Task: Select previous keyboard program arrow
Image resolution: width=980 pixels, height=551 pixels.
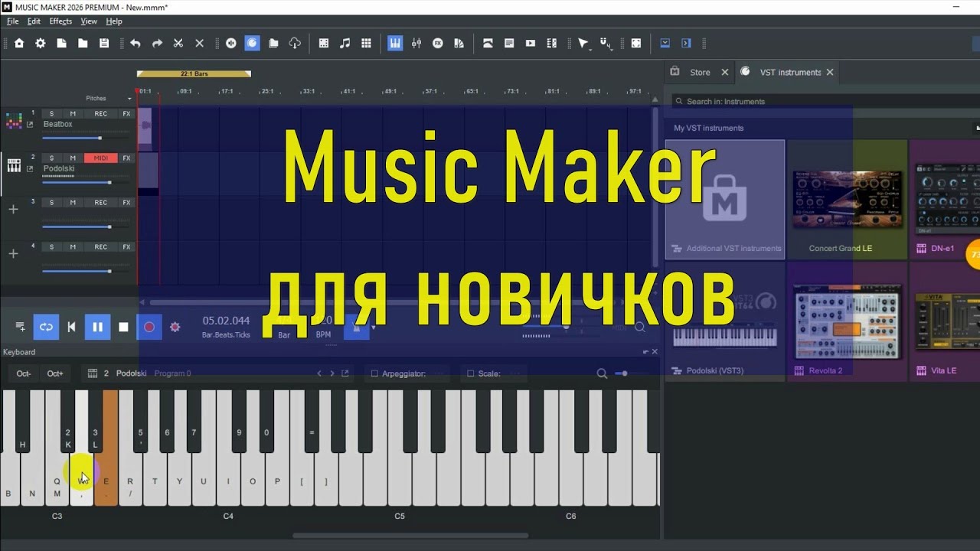Action: coord(320,373)
